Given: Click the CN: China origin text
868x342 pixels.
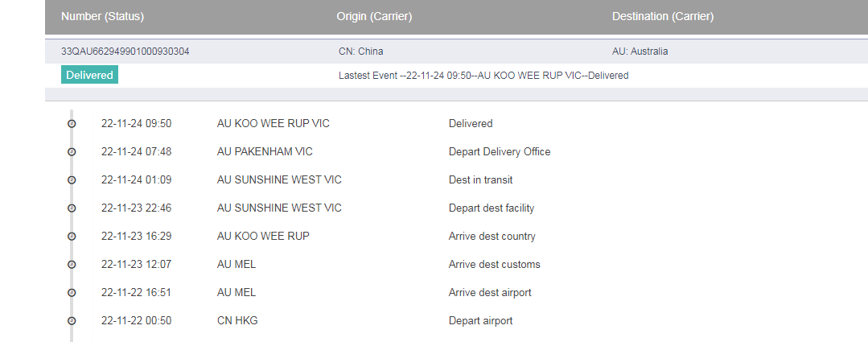Looking at the screenshot, I should click(360, 52).
